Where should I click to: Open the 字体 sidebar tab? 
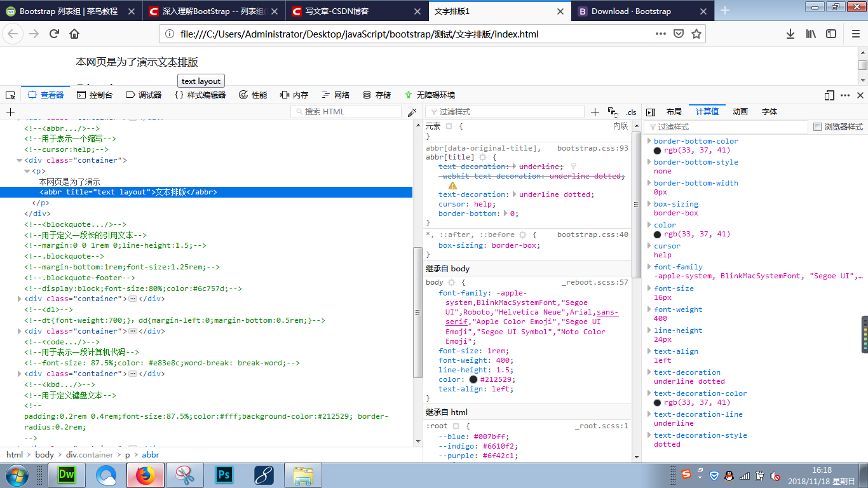click(769, 112)
